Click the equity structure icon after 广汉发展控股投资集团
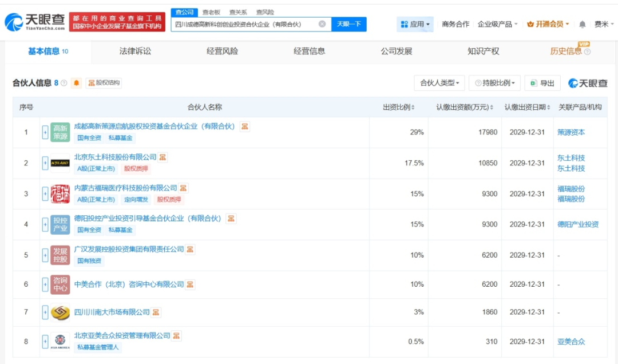Viewport: 618px width, 364px height. (190, 249)
